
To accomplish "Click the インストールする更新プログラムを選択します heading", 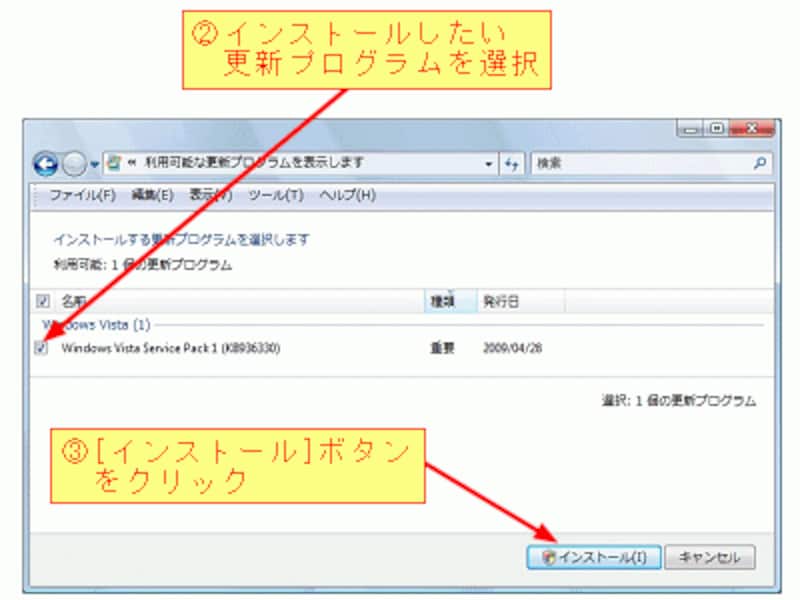I will (182, 239).
